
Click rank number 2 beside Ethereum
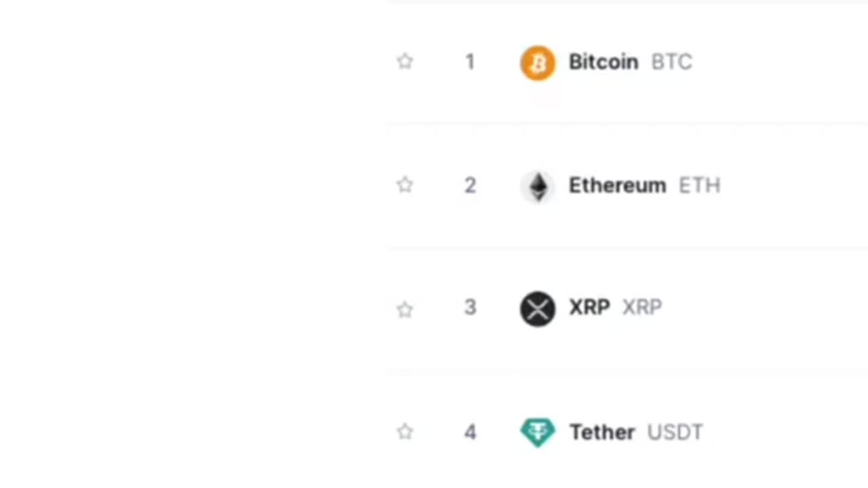tap(470, 185)
